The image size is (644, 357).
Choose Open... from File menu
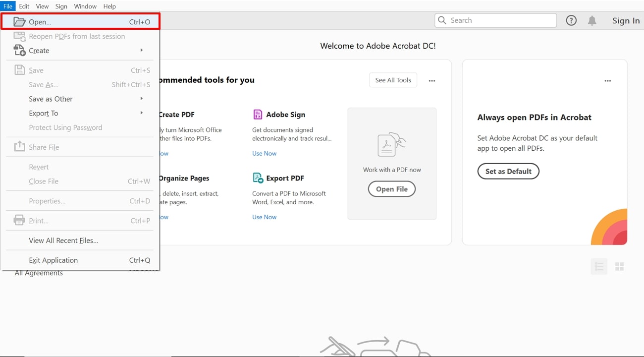[x=80, y=22]
